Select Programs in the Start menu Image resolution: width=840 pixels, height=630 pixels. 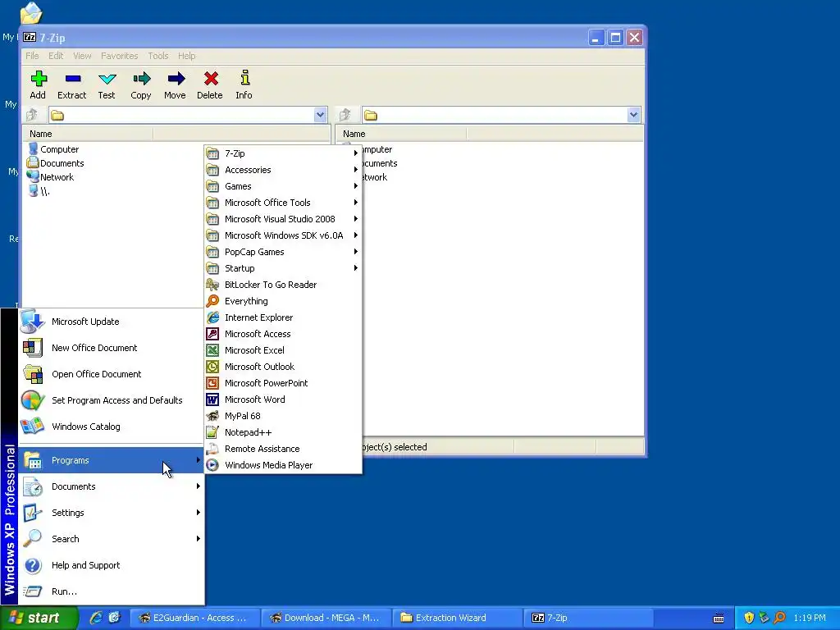coord(112,460)
